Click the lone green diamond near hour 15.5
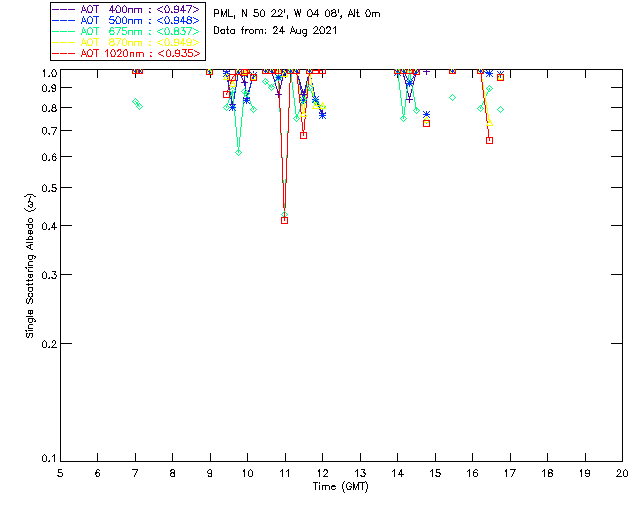Viewport: 640px width, 512px height. (452, 97)
